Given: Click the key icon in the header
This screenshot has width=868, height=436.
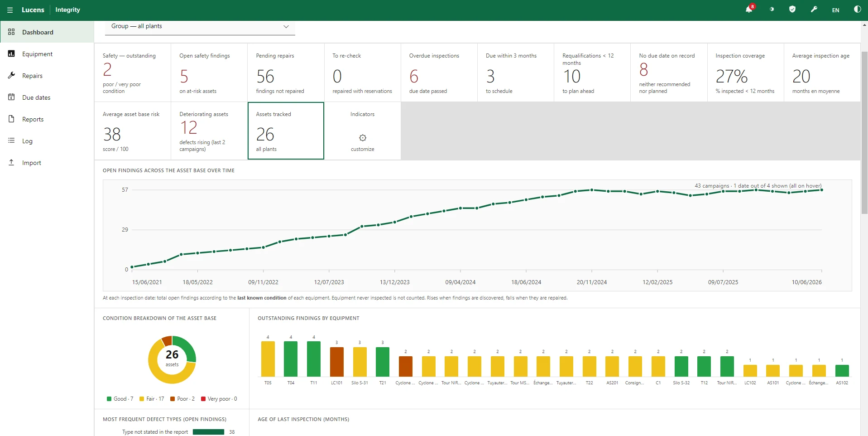Looking at the screenshot, I should pyautogui.click(x=814, y=10).
